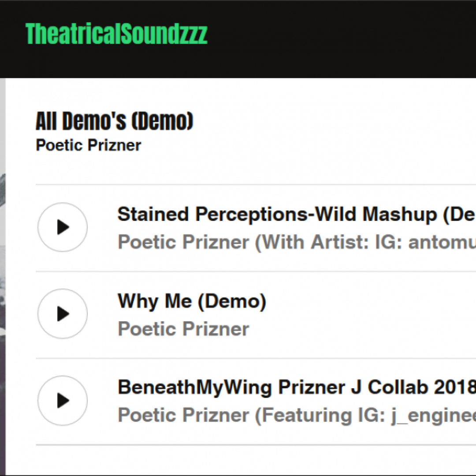Click the Featuring IG j_enginee credit line
Viewport: 476px width, 476px height.
[x=297, y=415]
